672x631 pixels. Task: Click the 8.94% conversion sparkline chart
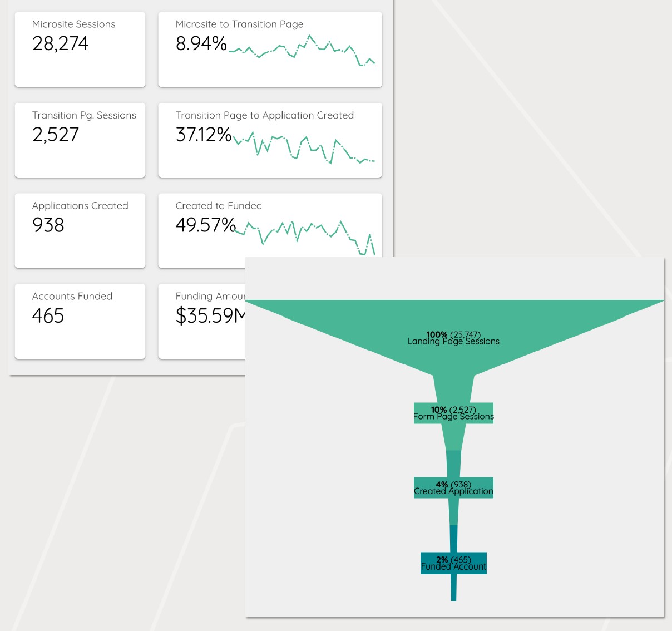pyautogui.click(x=302, y=51)
